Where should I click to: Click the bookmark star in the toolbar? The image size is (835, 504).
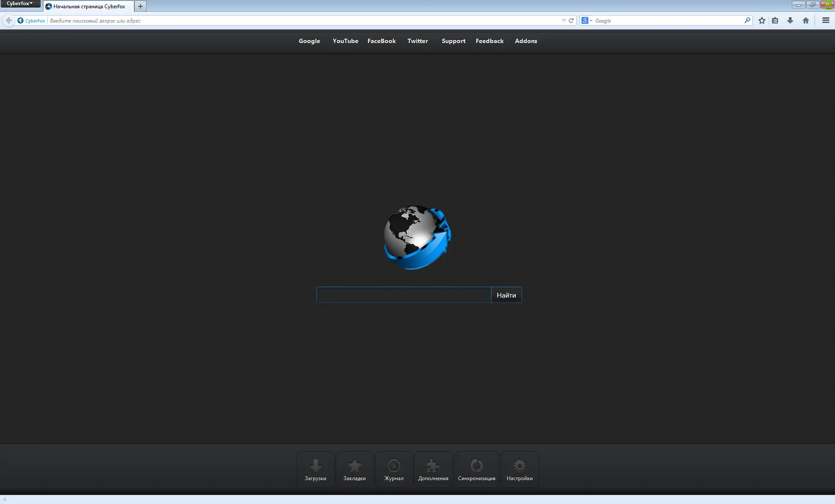coord(762,20)
